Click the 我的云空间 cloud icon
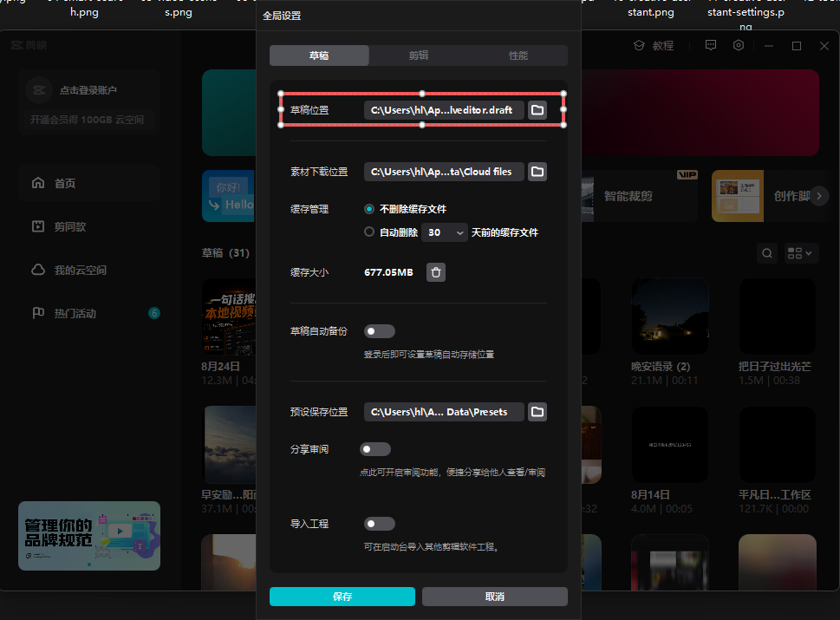 tap(38, 270)
